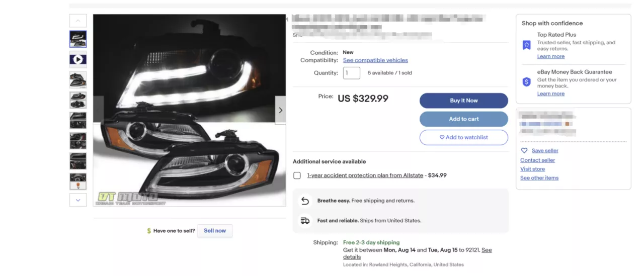Image resolution: width=644 pixels, height=276 pixels.
Task: Click the dollar sign icon near Sell now
Action: coord(149,231)
